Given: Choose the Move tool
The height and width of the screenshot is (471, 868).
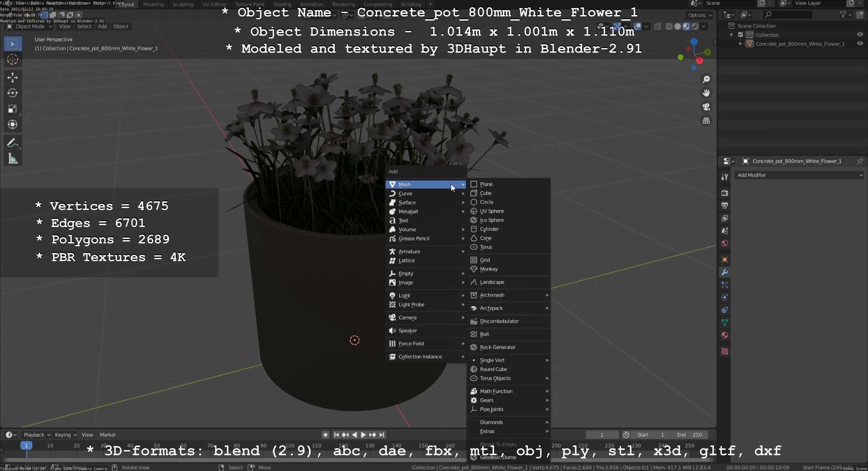Looking at the screenshot, I should tap(12, 77).
